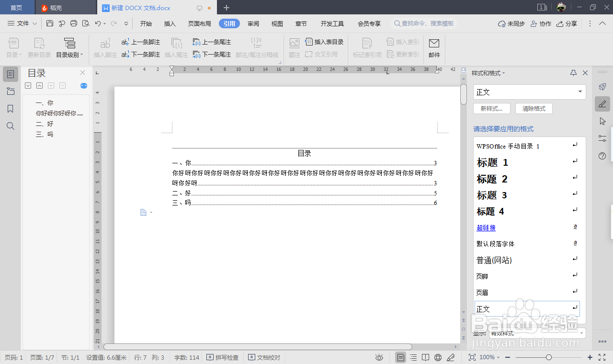Click the search commands input field
The image size is (613, 364).
point(424,23)
